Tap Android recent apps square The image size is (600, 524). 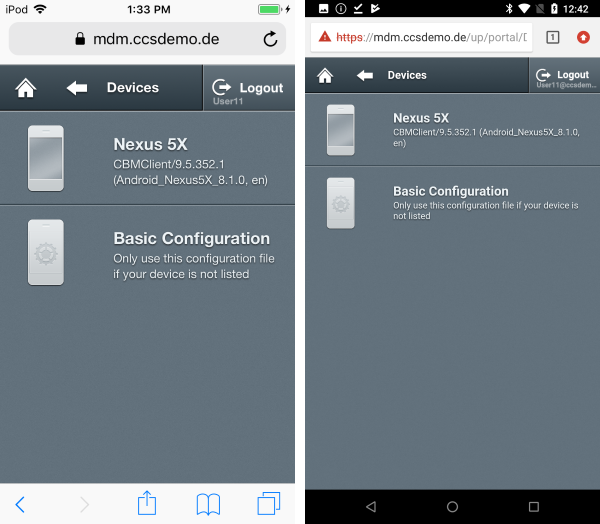(x=534, y=507)
